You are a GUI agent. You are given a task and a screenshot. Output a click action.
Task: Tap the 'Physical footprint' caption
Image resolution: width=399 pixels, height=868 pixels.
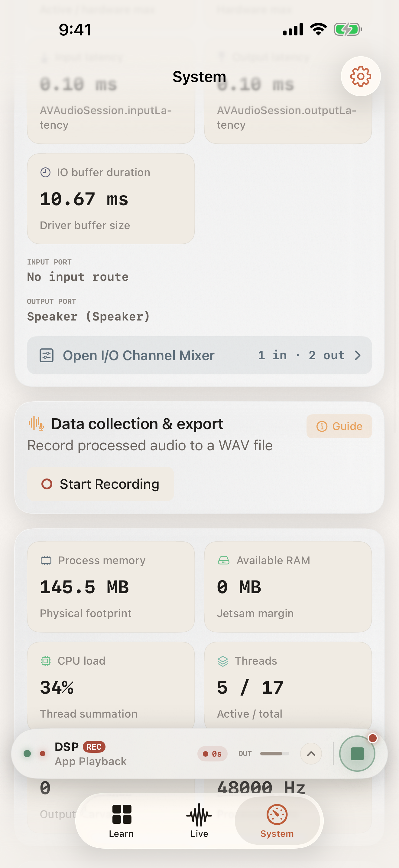point(86,613)
